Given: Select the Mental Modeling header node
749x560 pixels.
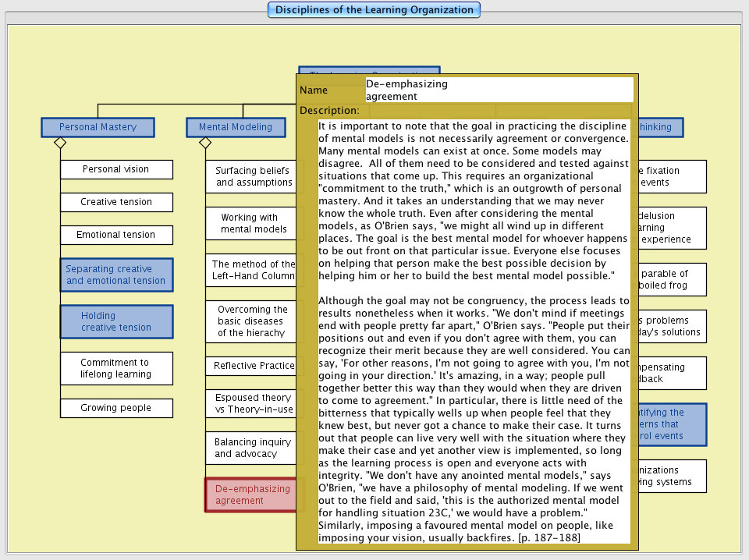Looking at the screenshot, I should click(x=235, y=127).
